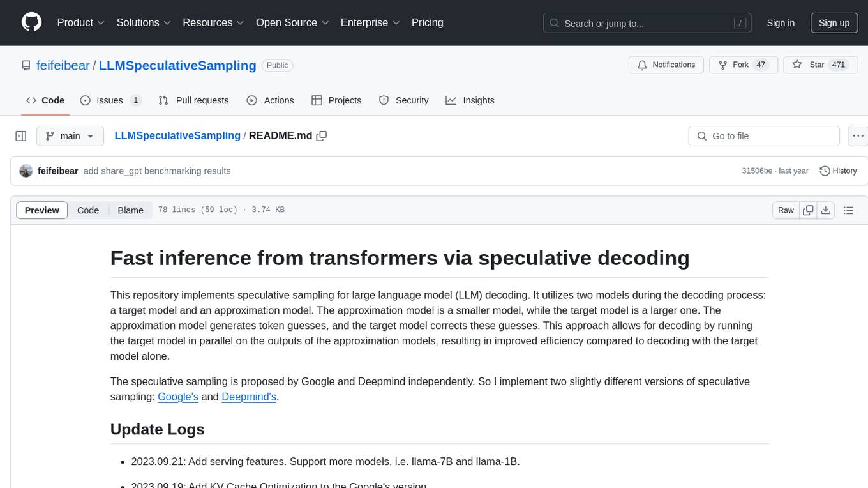Switch to the Projects tab
This screenshot has width=868, height=488.
pyautogui.click(x=336, y=100)
